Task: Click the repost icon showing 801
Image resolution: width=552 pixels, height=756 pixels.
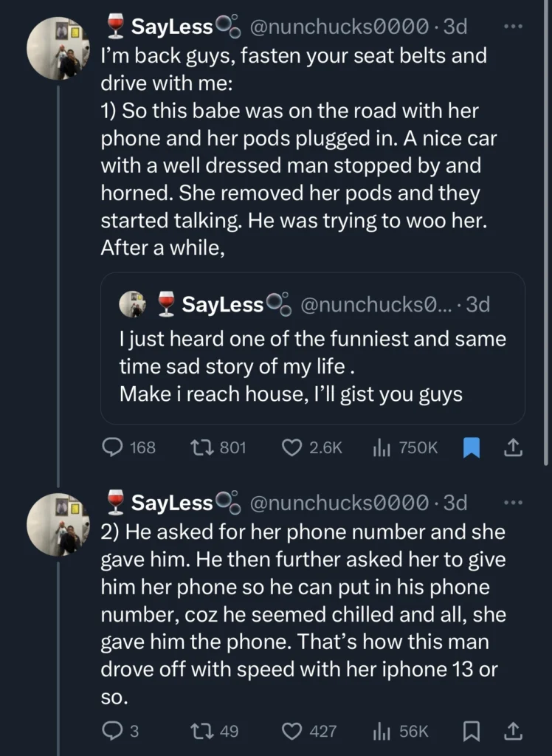Action: click(202, 447)
